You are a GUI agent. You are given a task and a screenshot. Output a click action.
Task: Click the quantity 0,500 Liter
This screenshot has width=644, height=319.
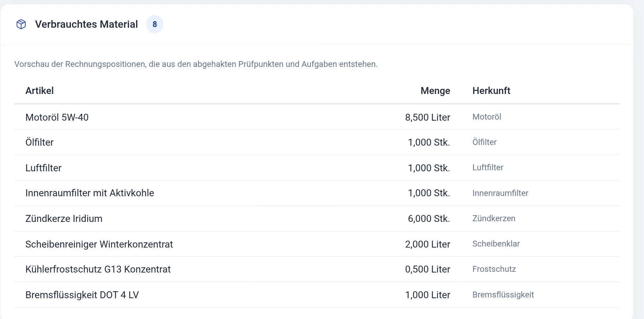(x=428, y=269)
